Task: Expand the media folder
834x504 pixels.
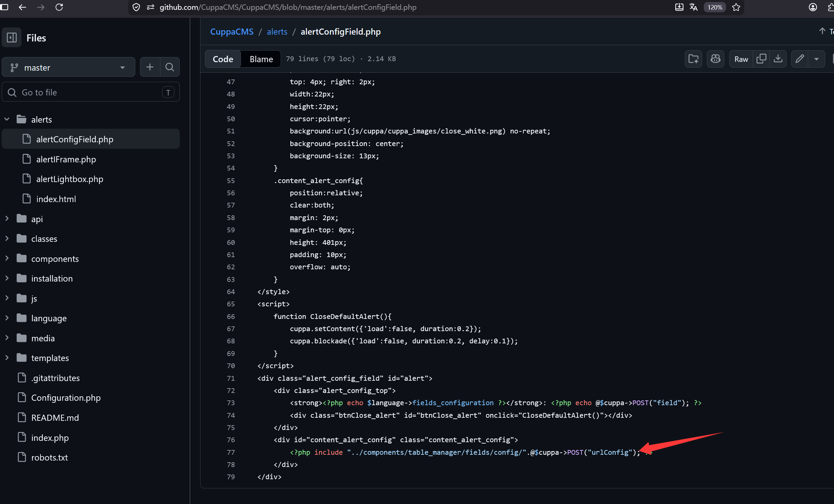Action: (7, 338)
